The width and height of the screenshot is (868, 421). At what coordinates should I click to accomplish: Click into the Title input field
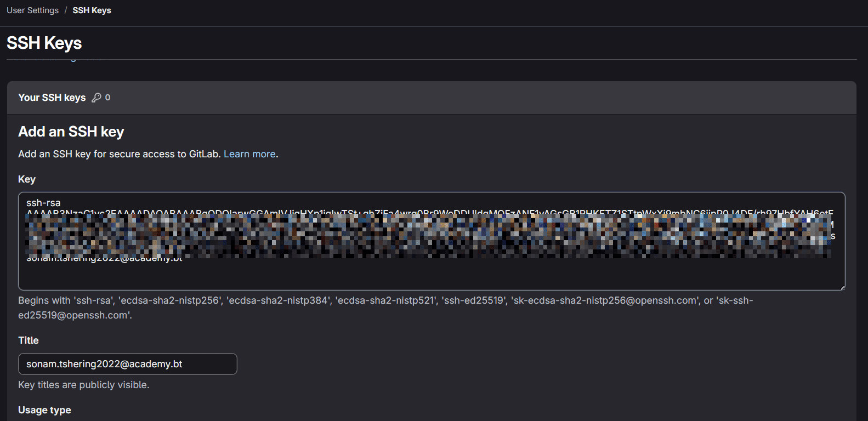[x=128, y=364]
